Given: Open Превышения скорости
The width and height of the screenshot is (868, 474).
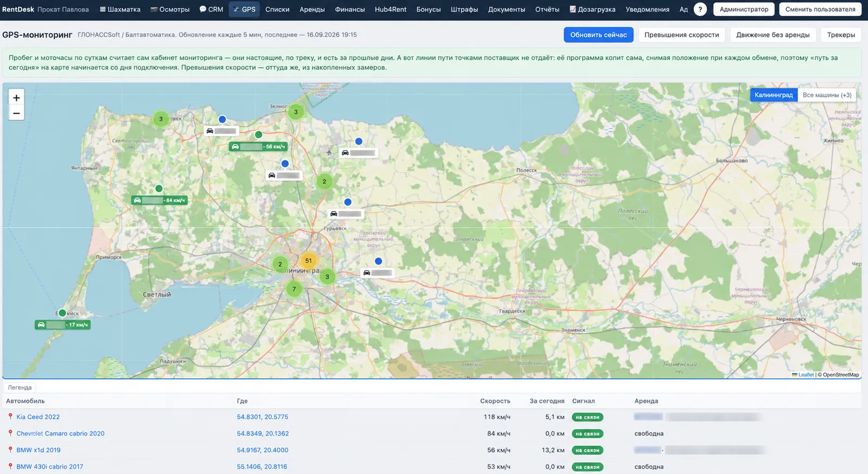Looking at the screenshot, I should pos(681,35).
